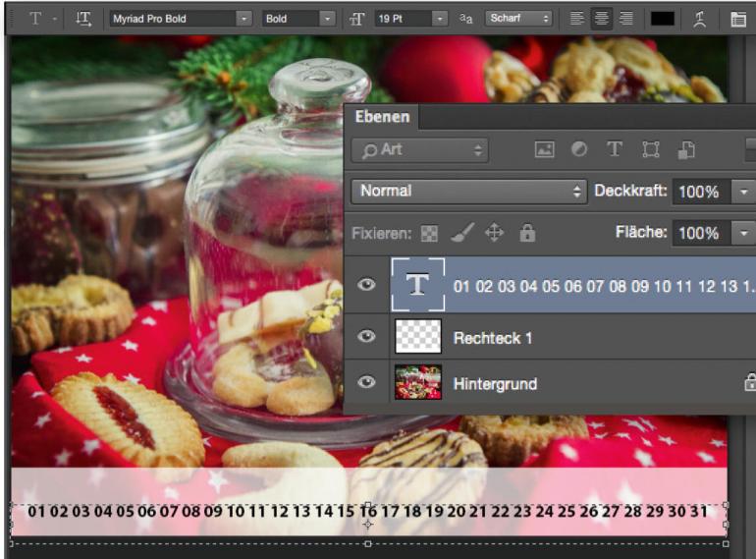Open the 19 Pt font size dropdown

[x=439, y=19]
